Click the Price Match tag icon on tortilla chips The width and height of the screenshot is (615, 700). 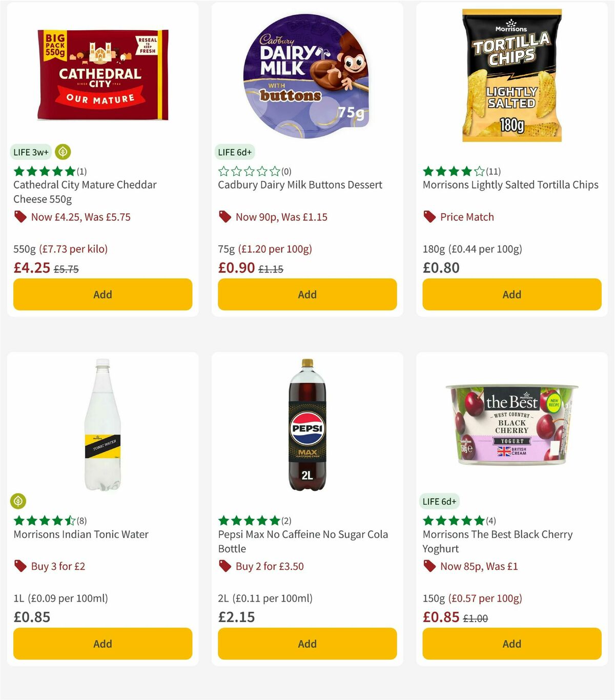429,217
